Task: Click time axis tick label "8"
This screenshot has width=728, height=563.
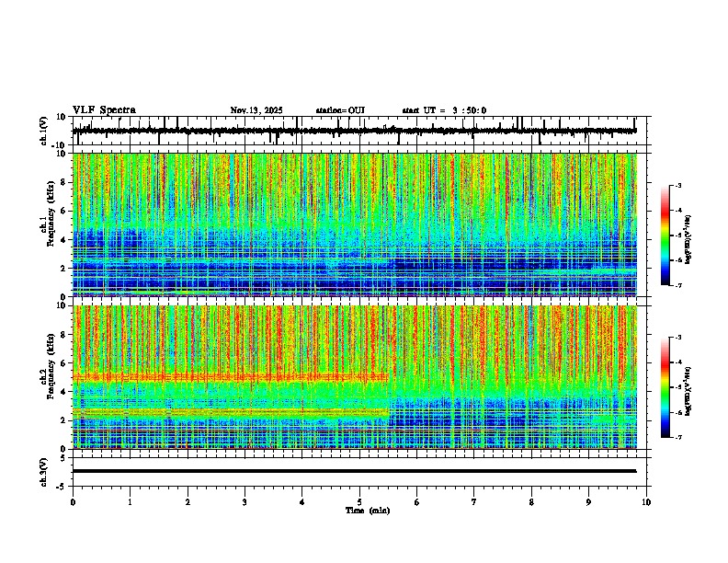Action: (x=531, y=502)
